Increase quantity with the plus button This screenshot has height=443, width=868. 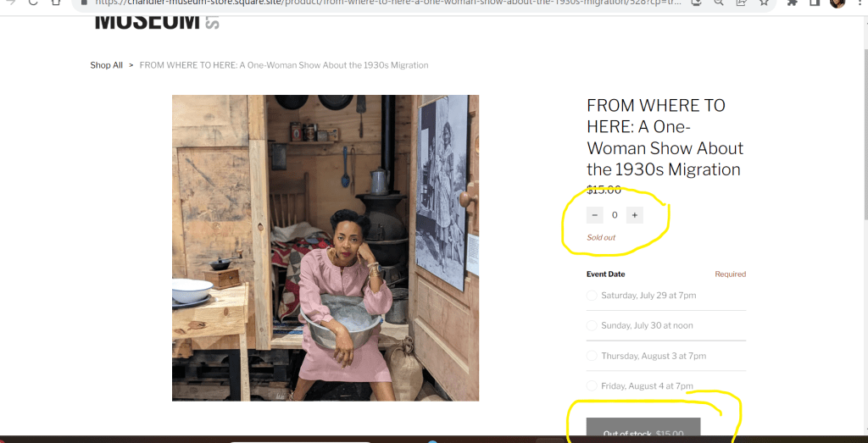(x=634, y=215)
